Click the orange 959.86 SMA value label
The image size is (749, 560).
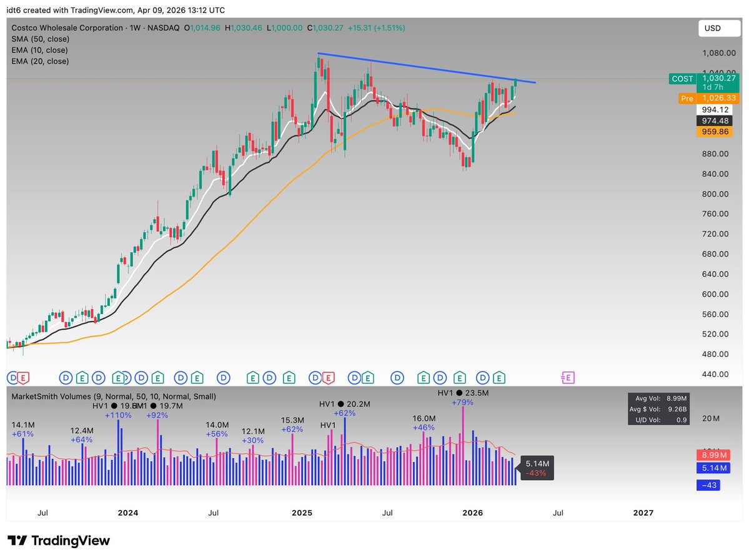715,132
